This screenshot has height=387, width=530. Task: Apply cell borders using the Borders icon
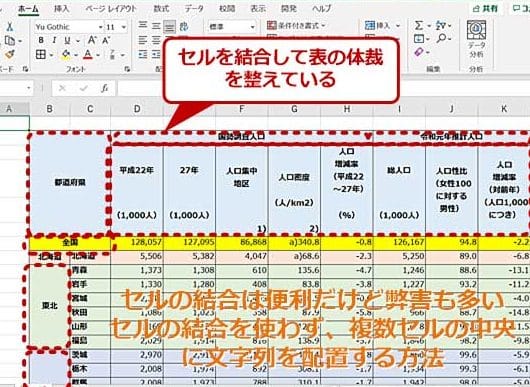(x=41, y=54)
